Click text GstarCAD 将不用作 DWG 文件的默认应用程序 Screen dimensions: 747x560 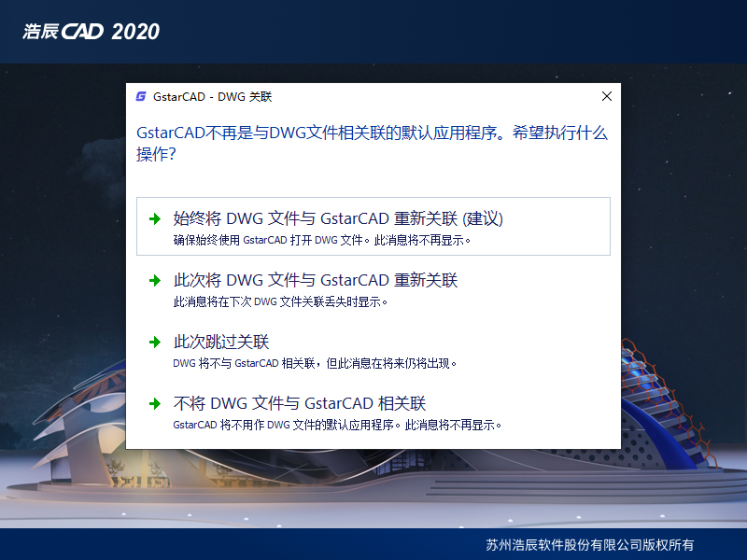click(286, 425)
